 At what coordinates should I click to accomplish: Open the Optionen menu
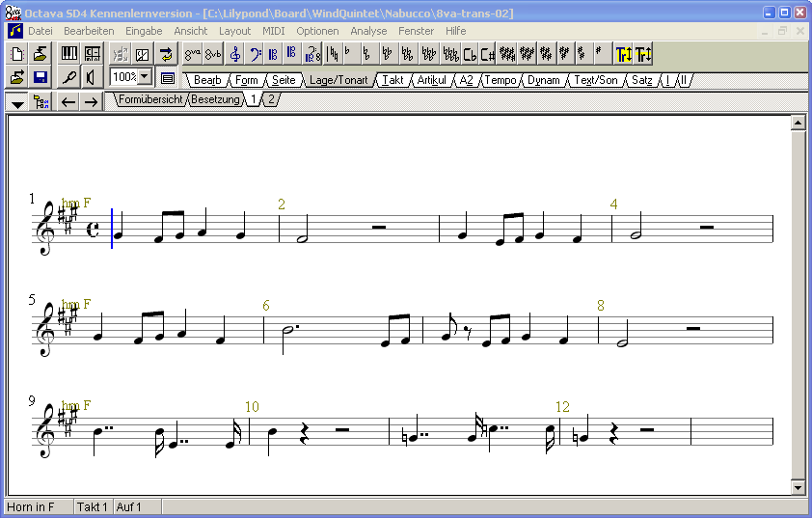click(317, 31)
